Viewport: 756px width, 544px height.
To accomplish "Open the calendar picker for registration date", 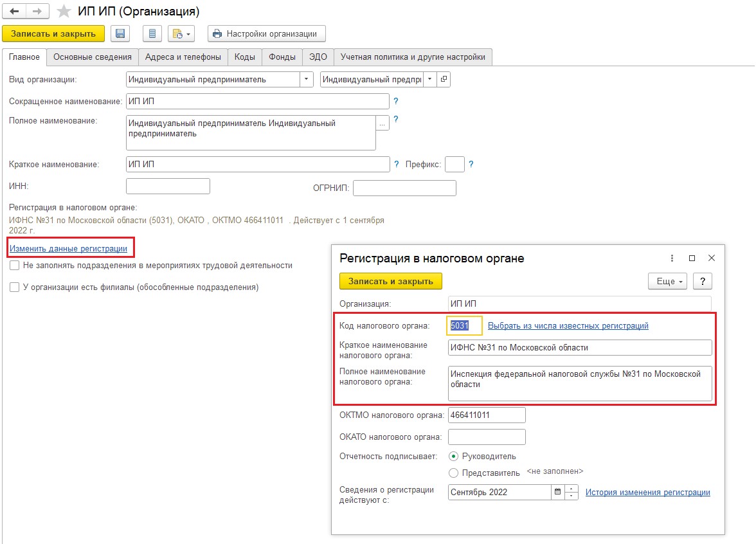I will click(557, 493).
